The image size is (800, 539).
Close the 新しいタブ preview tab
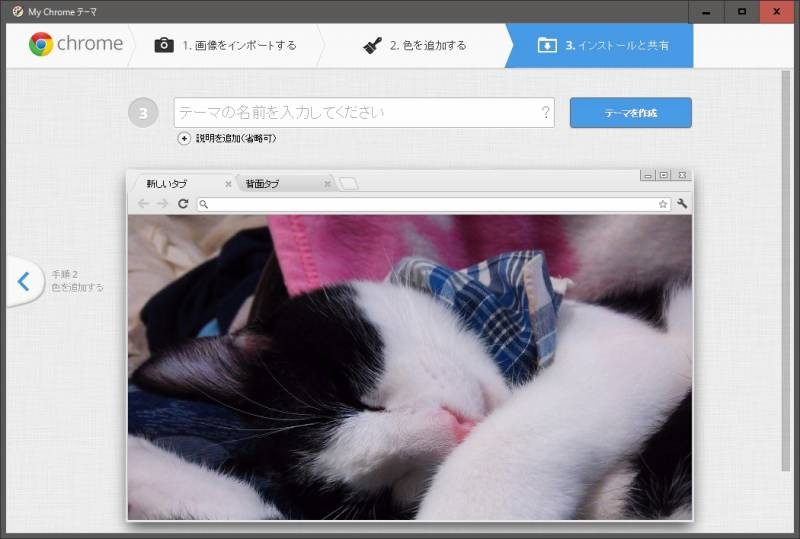coord(228,184)
